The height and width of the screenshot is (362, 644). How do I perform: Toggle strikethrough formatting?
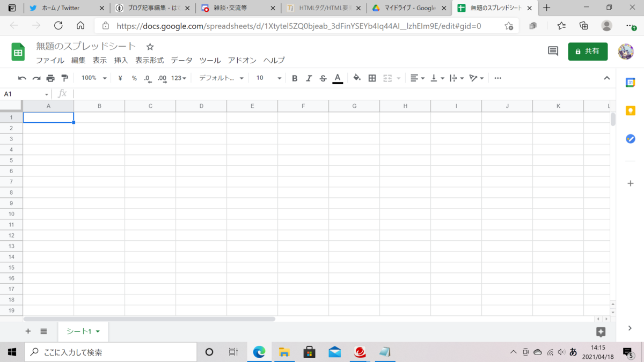click(323, 78)
